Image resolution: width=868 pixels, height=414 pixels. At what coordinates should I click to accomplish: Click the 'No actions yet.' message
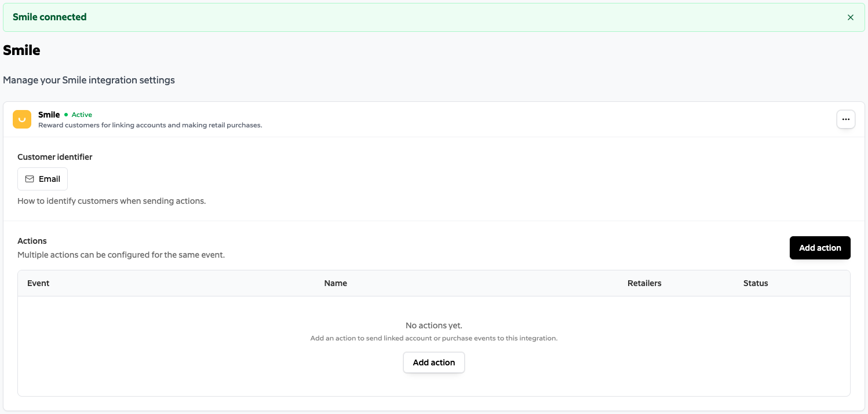tap(434, 325)
